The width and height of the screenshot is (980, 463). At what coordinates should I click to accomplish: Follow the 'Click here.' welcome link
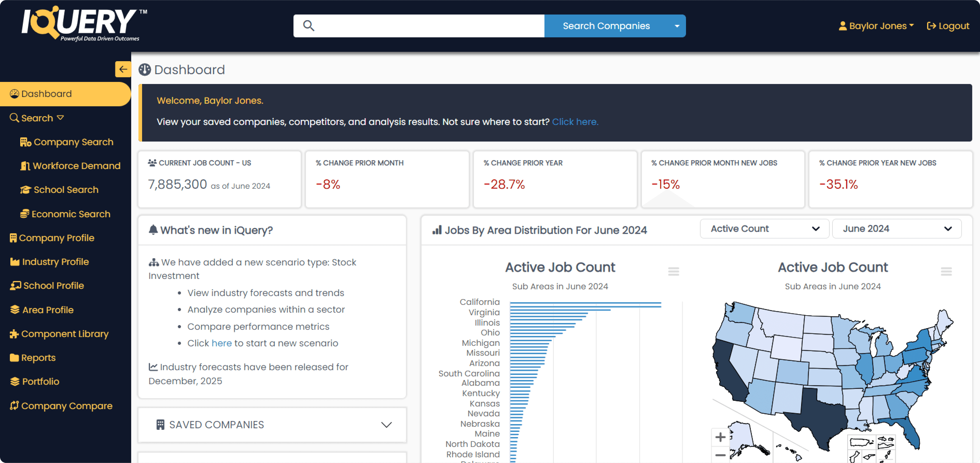(x=575, y=122)
